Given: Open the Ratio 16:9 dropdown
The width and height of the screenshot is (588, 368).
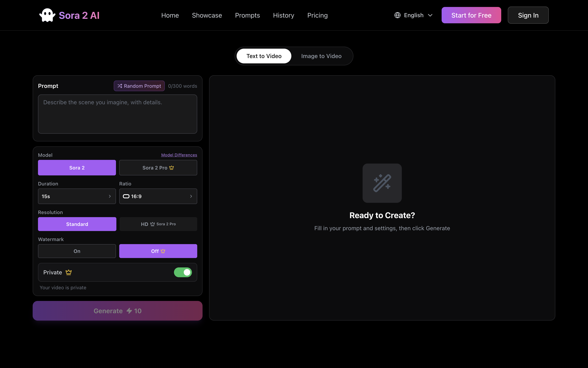Looking at the screenshot, I should point(158,196).
